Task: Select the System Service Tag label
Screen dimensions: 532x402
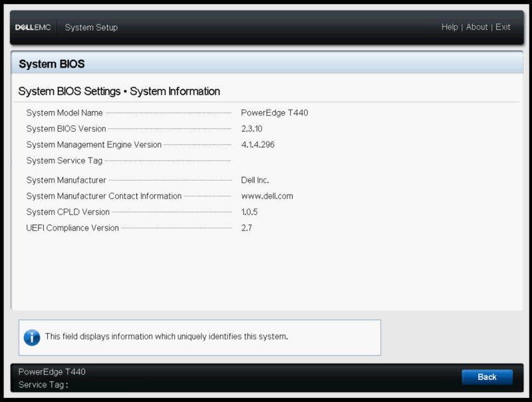Action: (x=65, y=161)
